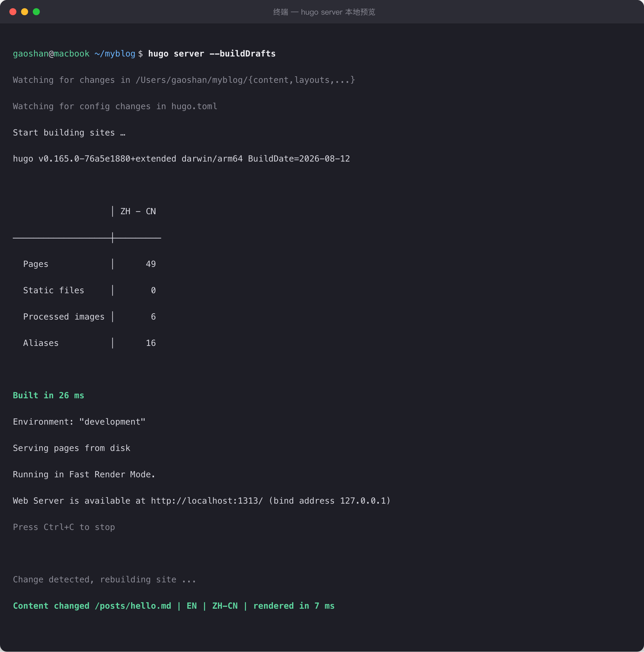The height and width of the screenshot is (652, 644).
Task: Click the '~/myblog' path in the prompt
Action: (115, 54)
